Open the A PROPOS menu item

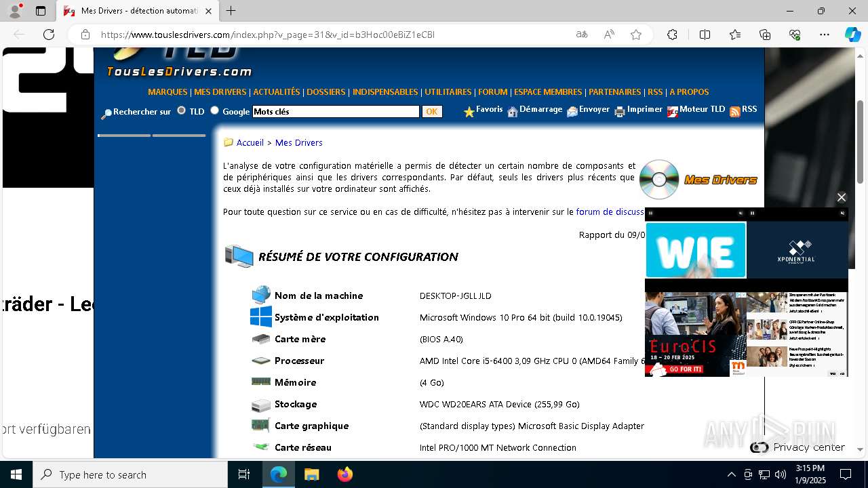click(689, 91)
